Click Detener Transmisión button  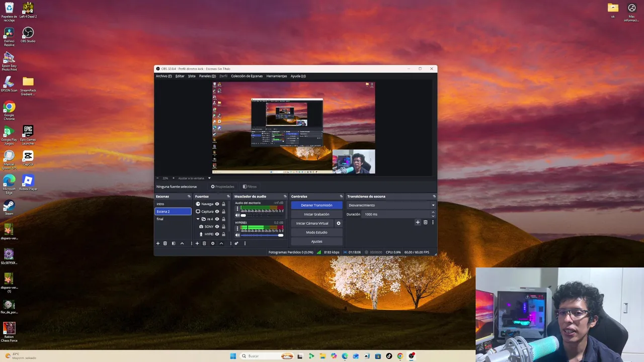(x=316, y=205)
